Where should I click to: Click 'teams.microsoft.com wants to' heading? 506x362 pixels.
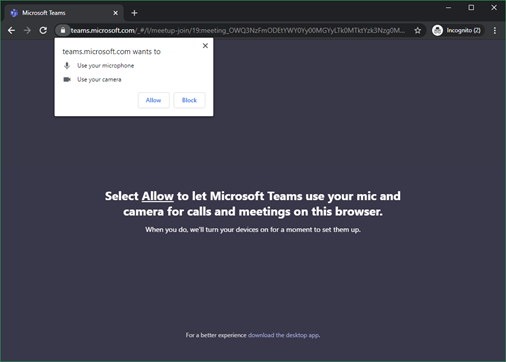[111, 52]
